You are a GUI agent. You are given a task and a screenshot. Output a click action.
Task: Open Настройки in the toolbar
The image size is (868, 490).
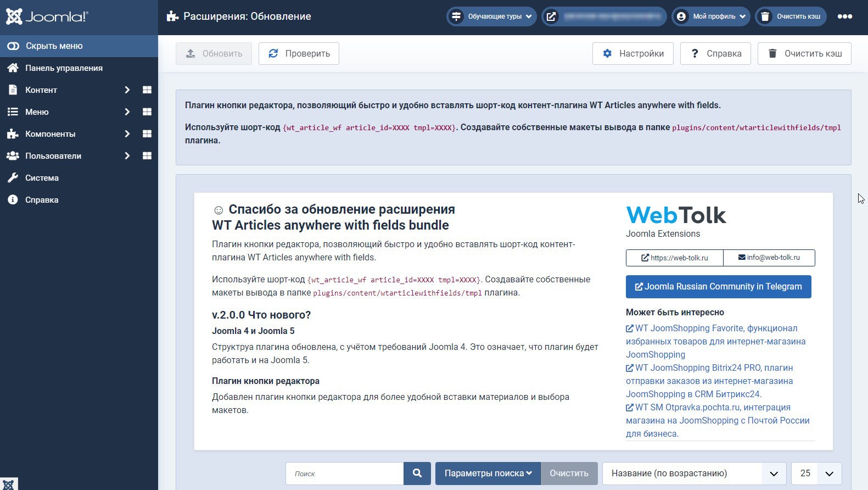[632, 53]
